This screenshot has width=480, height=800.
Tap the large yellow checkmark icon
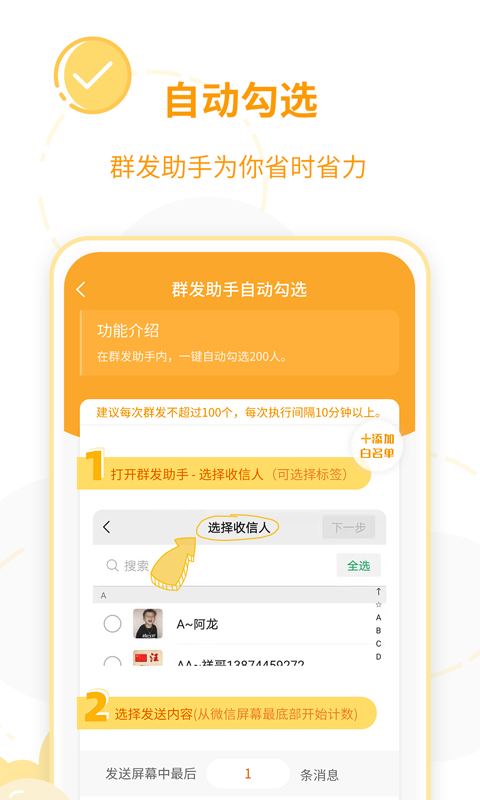pyautogui.click(x=93, y=75)
